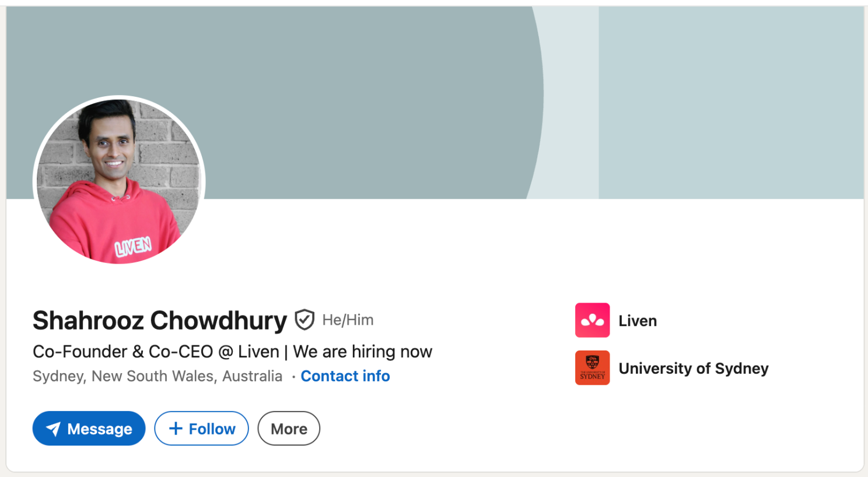Click the verification shield badge beside the name
868x477 pixels.
tap(304, 320)
